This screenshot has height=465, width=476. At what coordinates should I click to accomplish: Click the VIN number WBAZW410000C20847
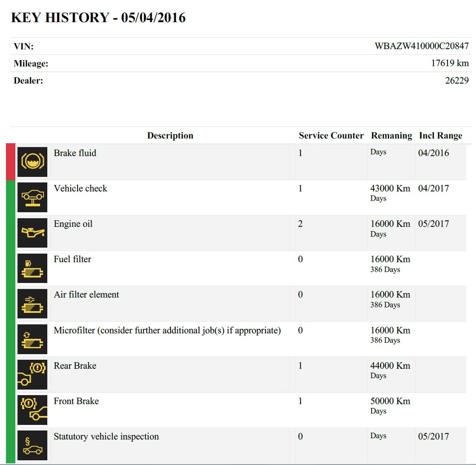pyautogui.click(x=421, y=46)
